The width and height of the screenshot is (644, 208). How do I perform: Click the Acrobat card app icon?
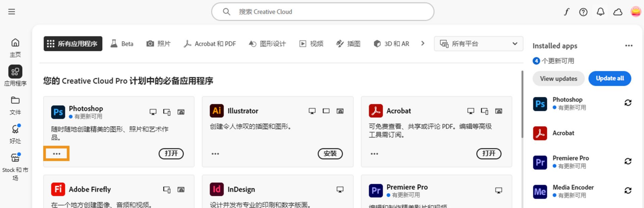coord(376,111)
